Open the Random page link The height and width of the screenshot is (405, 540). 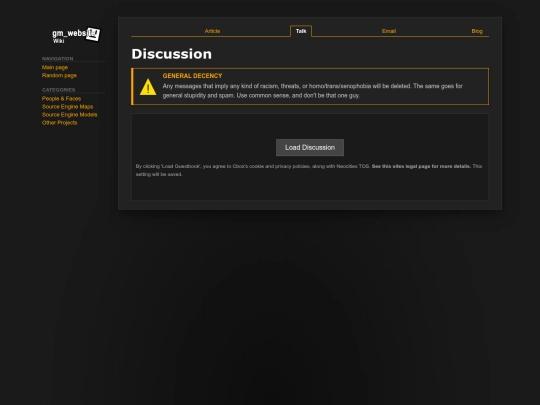(x=59, y=75)
